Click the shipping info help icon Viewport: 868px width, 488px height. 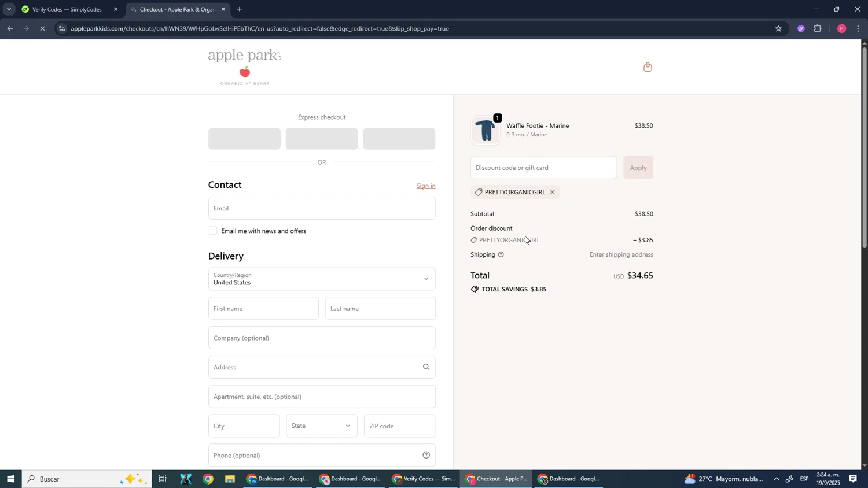pyautogui.click(x=501, y=254)
